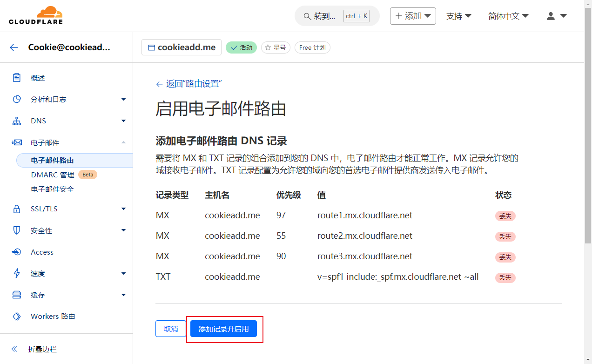This screenshot has width=592, height=364.
Task: Click the back arrow beside account name
Action: click(14, 47)
